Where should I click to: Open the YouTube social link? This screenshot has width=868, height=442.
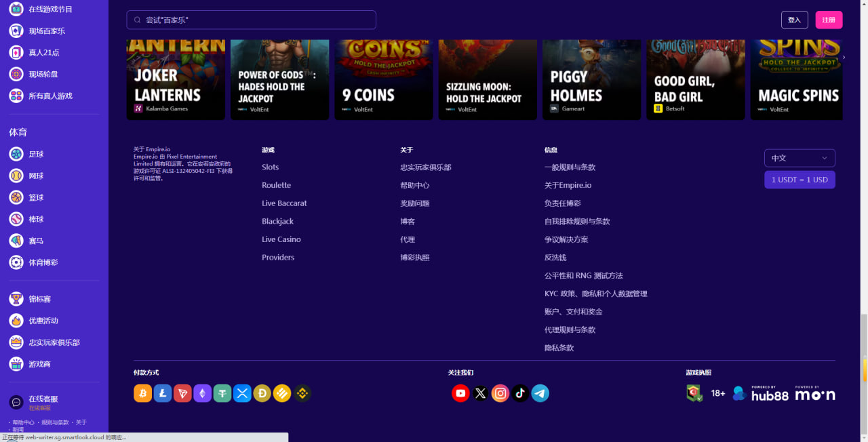point(460,393)
